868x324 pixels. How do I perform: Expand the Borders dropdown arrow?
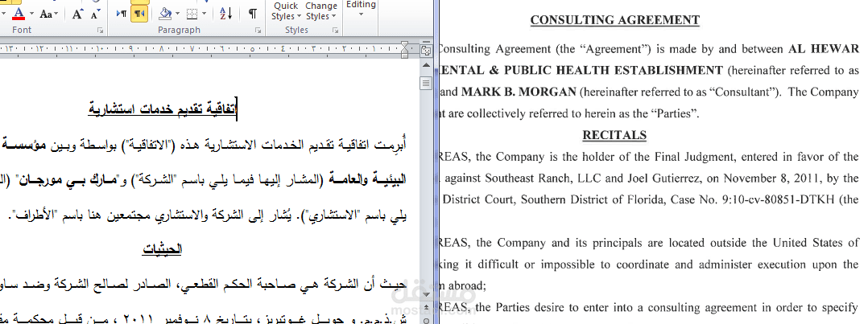click(204, 14)
